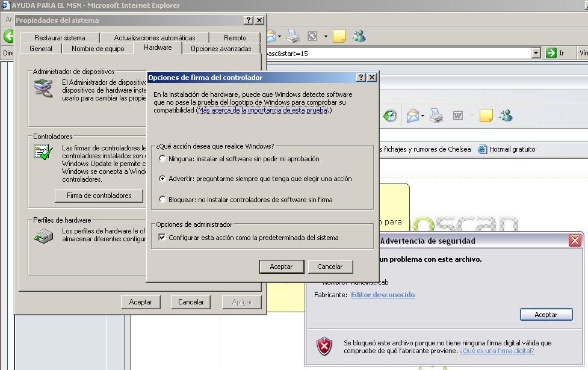Open the Messenger people icon in the upper toolbar
The image size is (588, 370).
tap(359, 36)
